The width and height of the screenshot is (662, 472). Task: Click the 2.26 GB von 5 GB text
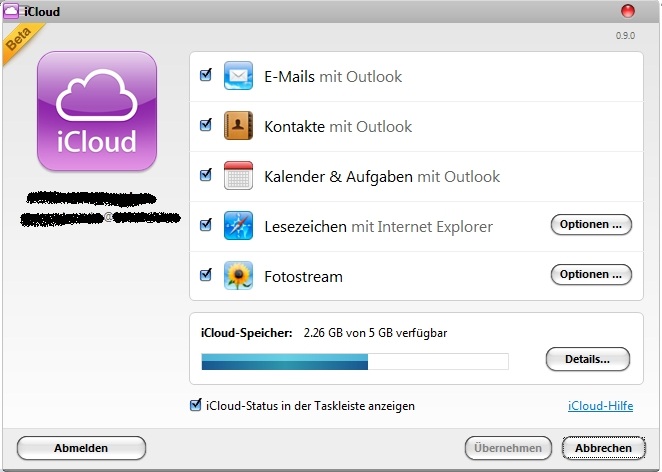coord(375,333)
